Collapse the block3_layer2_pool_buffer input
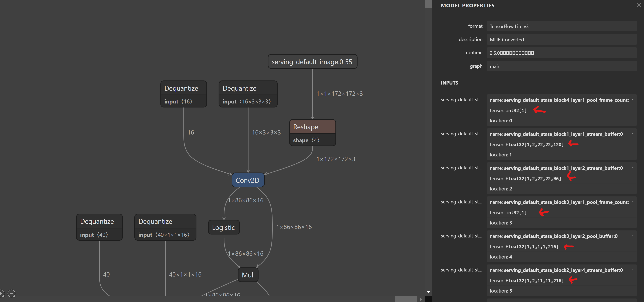Image resolution: width=644 pixels, height=302 pixels. click(x=632, y=236)
